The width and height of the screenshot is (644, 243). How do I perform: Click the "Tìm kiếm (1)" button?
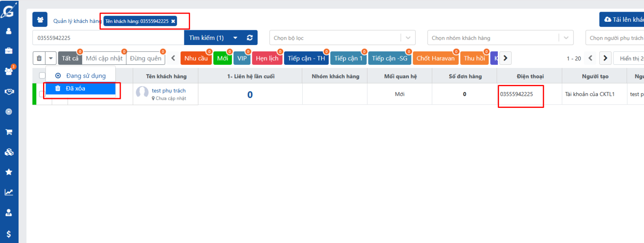pos(206,38)
